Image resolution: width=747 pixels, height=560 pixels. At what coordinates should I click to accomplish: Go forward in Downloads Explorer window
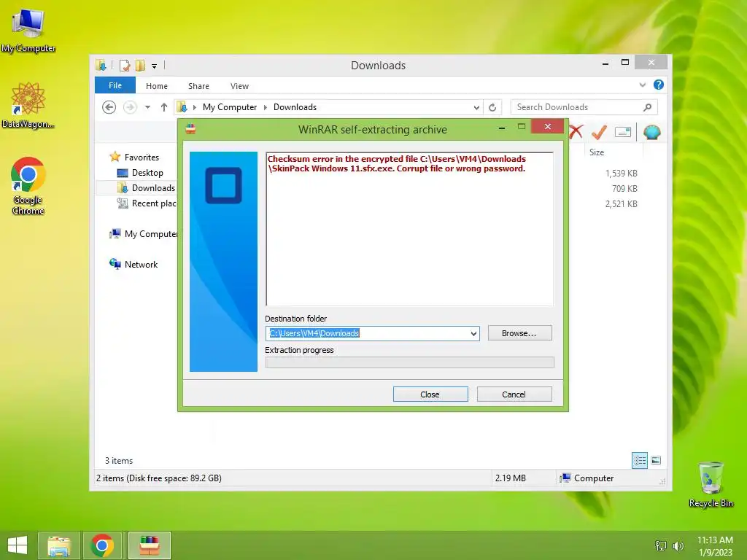(x=130, y=107)
